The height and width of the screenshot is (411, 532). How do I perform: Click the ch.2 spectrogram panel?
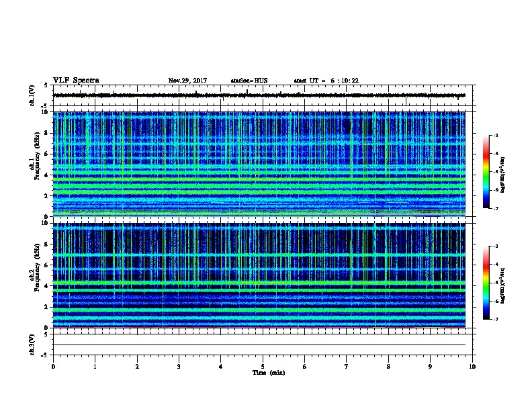click(x=259, y=275)
